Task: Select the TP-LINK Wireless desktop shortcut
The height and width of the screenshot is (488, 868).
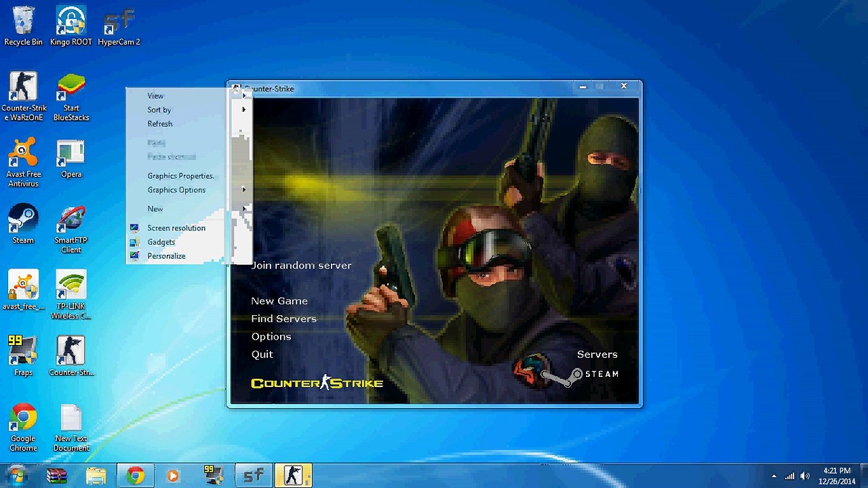Action: click(71, 296)
